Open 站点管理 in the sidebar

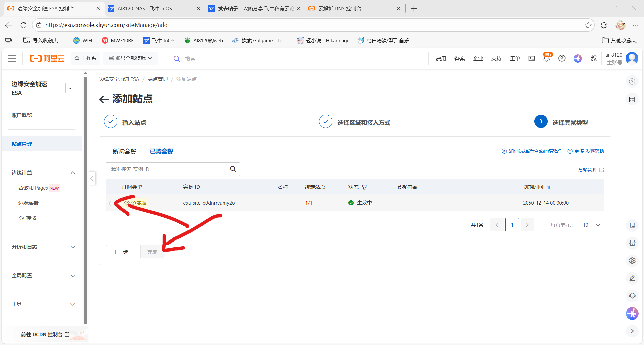[x=42, y=144]
